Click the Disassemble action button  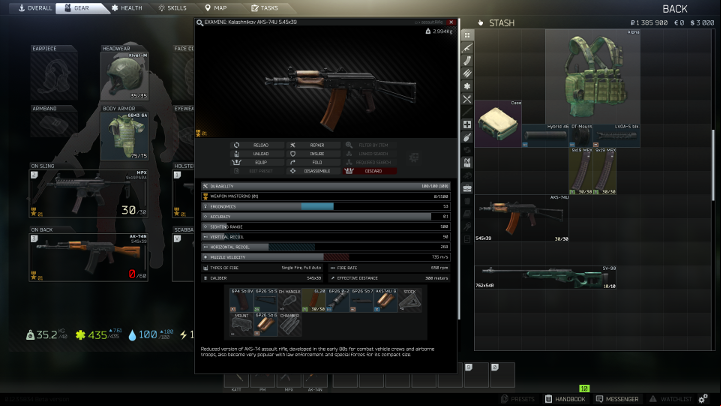(313, 171)
